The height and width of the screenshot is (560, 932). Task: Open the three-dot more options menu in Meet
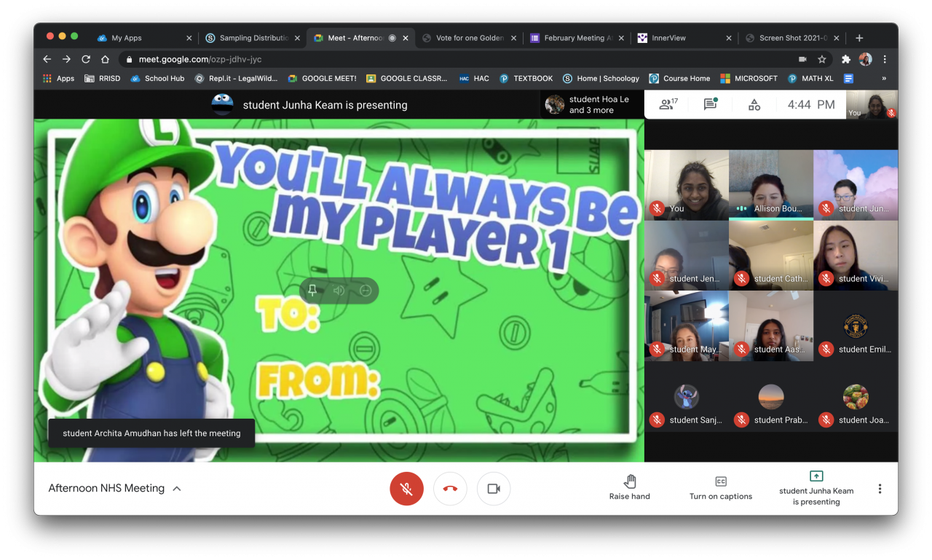pos(880,489)
